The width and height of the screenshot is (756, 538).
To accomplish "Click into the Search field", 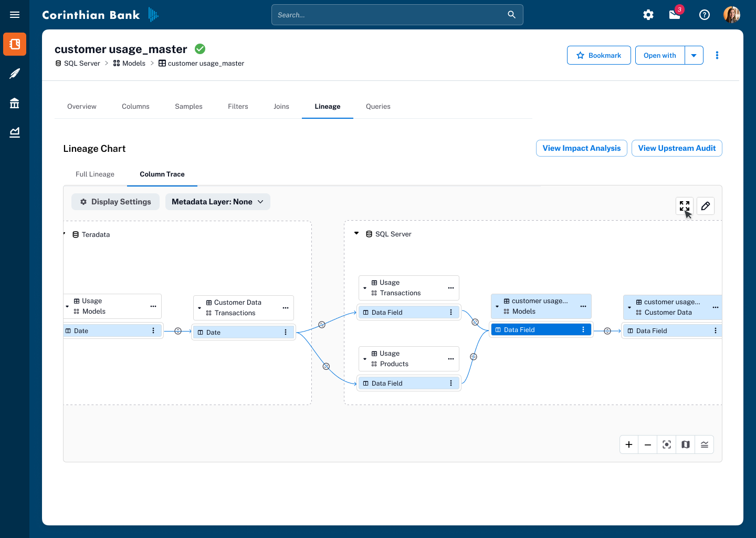I will [x=397, y=15].
